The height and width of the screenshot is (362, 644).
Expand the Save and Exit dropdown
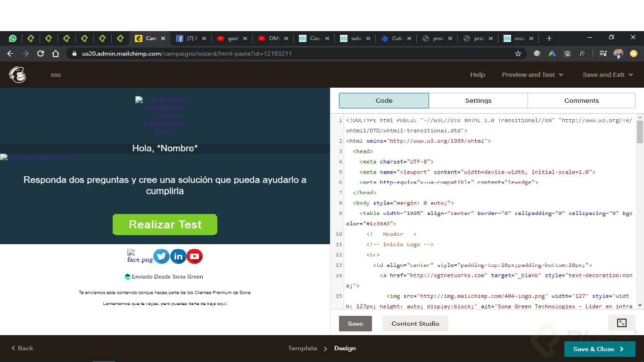[x=608, y=74]
